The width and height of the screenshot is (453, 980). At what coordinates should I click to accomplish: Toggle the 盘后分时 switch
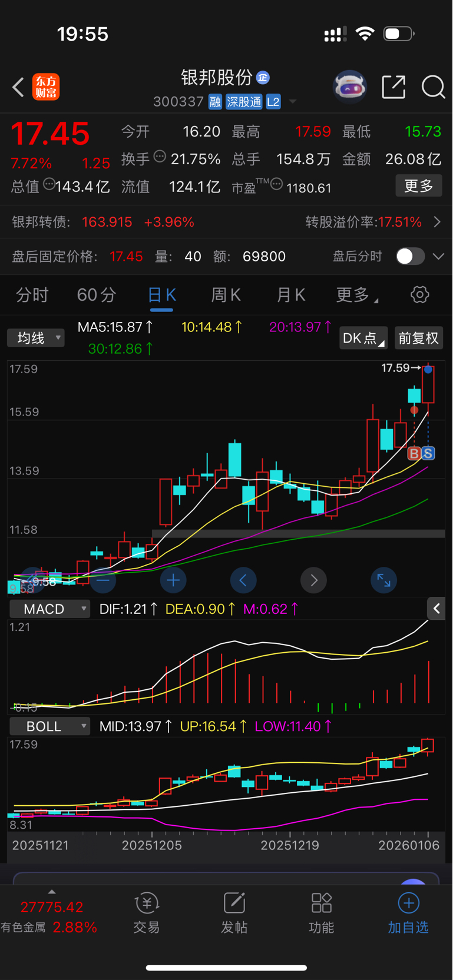410,256
